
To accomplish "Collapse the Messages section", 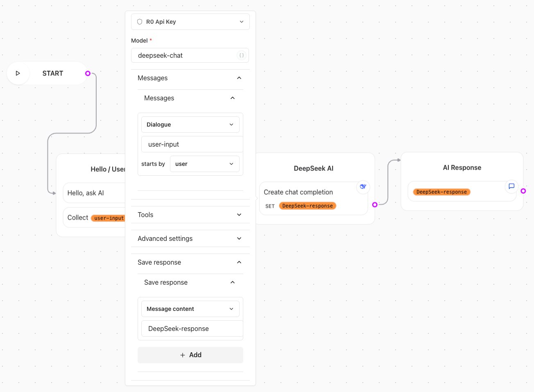I will point(239,78).
